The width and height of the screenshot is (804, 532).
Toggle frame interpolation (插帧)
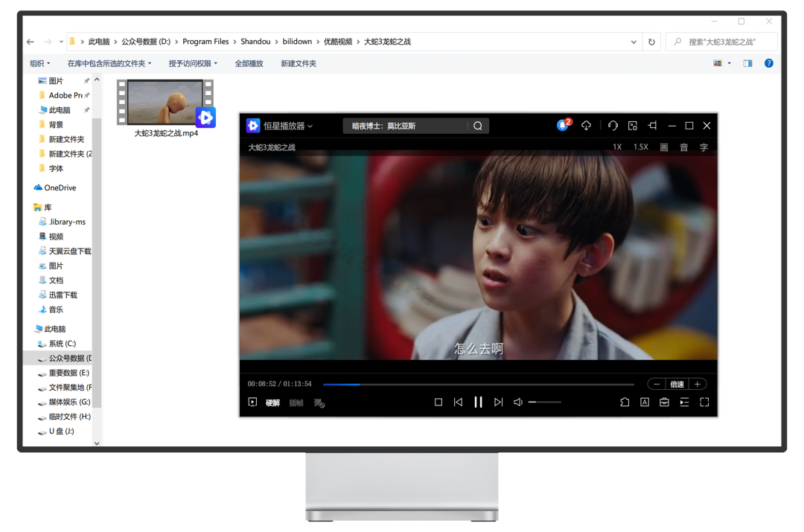(x=296, y=403)
